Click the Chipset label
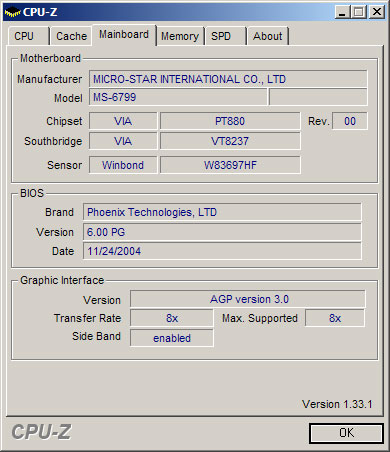 click(x=64, y=121)
